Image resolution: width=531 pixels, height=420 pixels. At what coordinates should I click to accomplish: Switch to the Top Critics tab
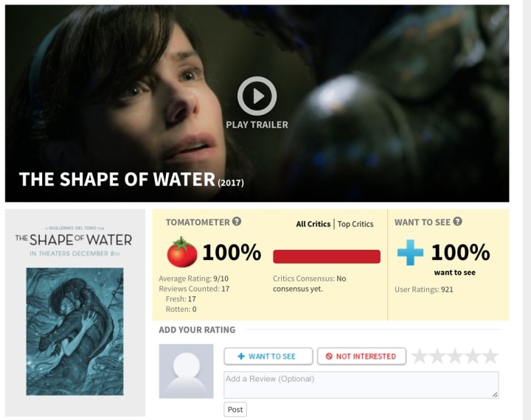click(x=355, y=224)
